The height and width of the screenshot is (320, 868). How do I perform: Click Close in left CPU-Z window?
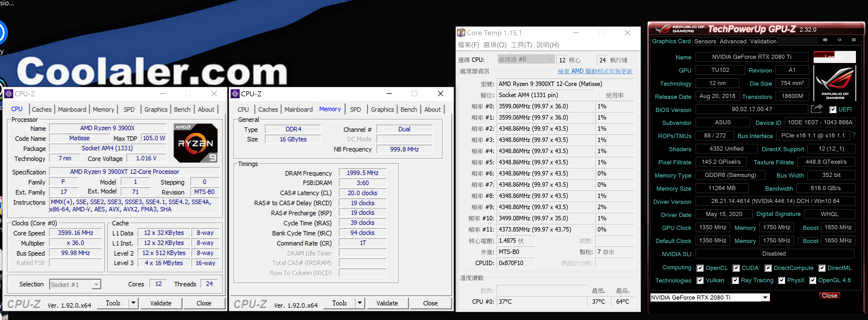click(x=204, y=303)
